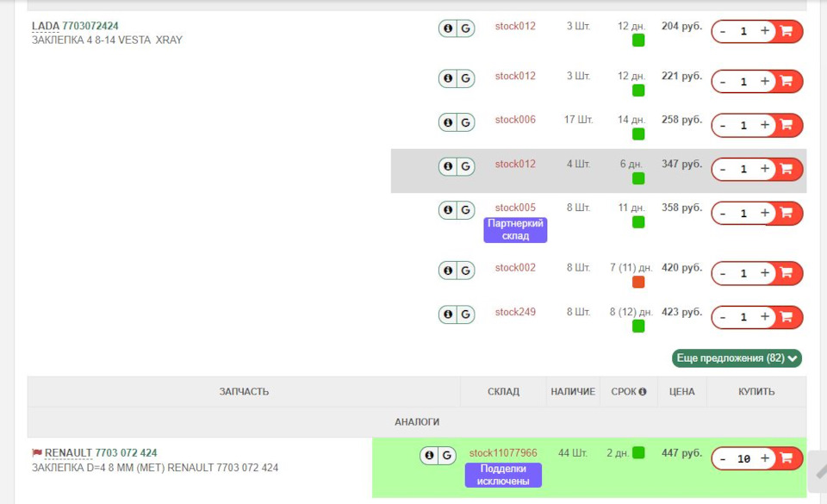Click the ЗАПЧАСТЬ column header
The image size is (827, 504).
[x=244, y=392]
